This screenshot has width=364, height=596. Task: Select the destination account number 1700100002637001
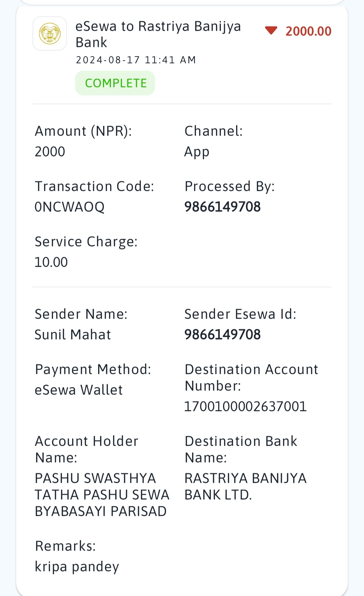245,406
